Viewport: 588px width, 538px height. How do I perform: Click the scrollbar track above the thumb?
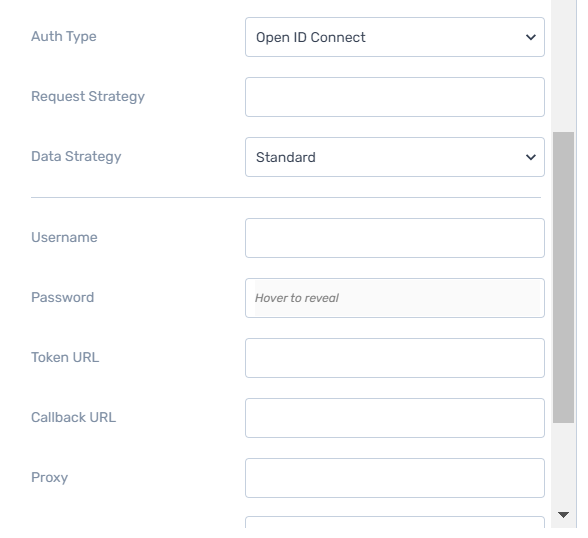pyautogui.click(x=563, y=66)
